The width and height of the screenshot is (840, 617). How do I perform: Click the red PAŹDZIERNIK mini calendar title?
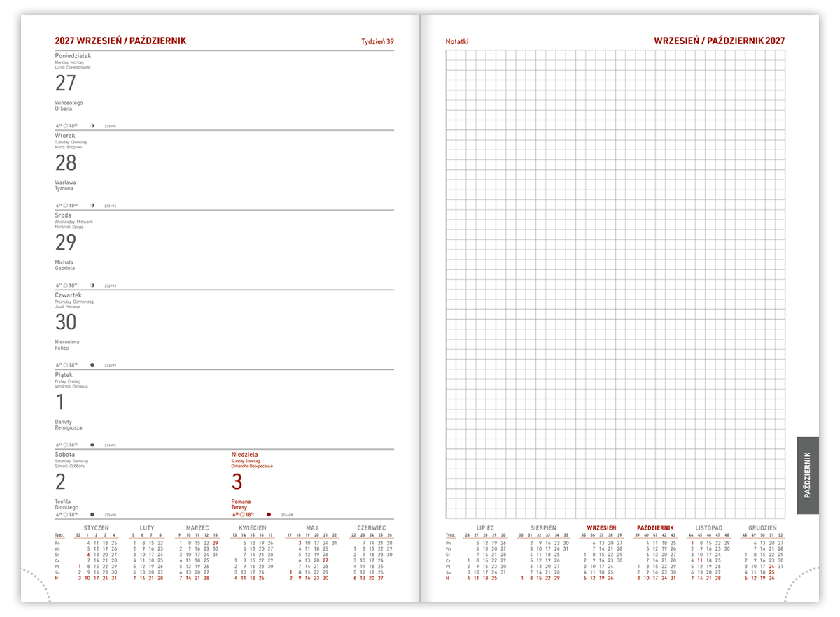655,528
